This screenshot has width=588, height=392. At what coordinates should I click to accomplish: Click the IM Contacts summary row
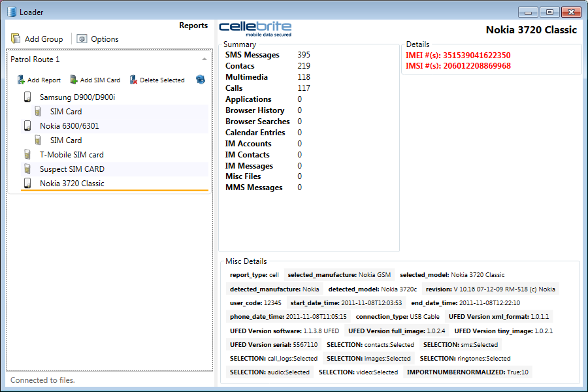[x=264, y=155]
